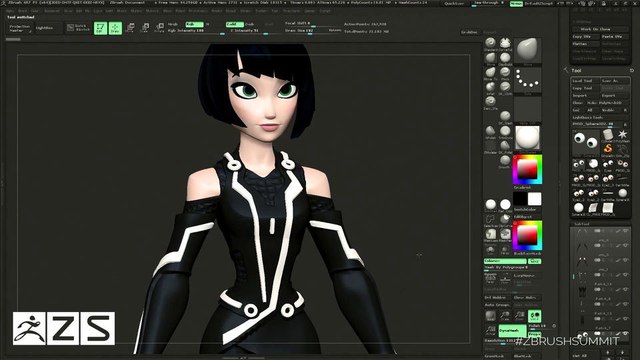Pick the PolyMesh3D star tool thumbnail
640x360 pixels.
pyautogui.click(x=622, y=134)
